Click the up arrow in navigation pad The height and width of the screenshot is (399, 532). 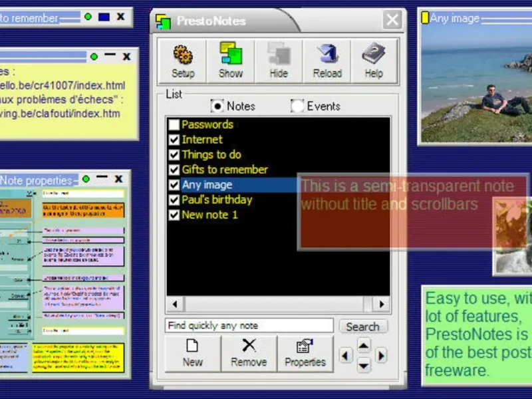click(x=363, y=346)
